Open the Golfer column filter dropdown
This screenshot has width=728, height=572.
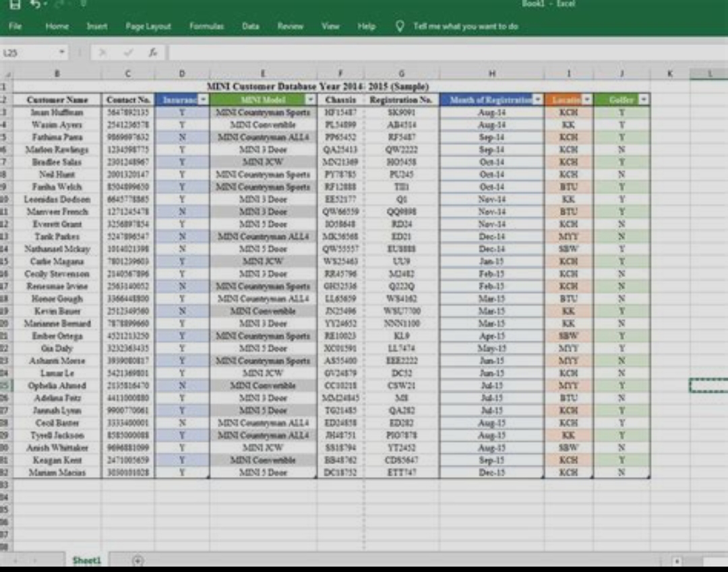click(644, 100)
